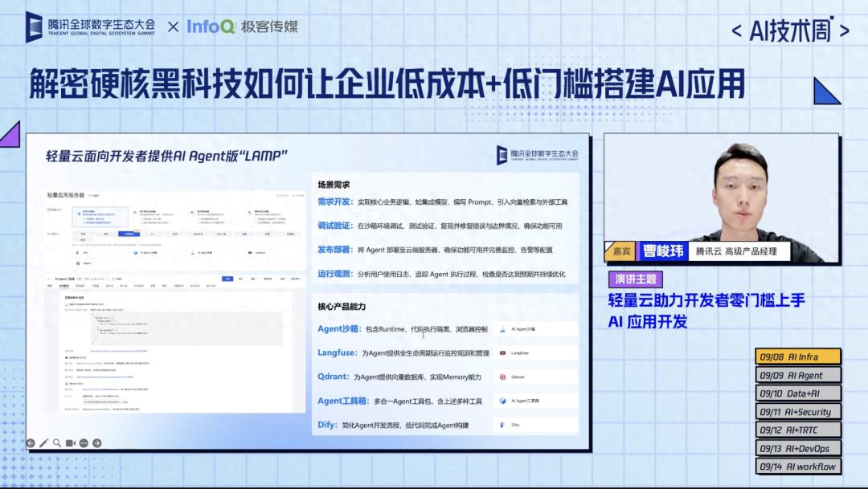Open the magnifier zoom tool
The image size is (868, 489).
(x=56, y=442)
